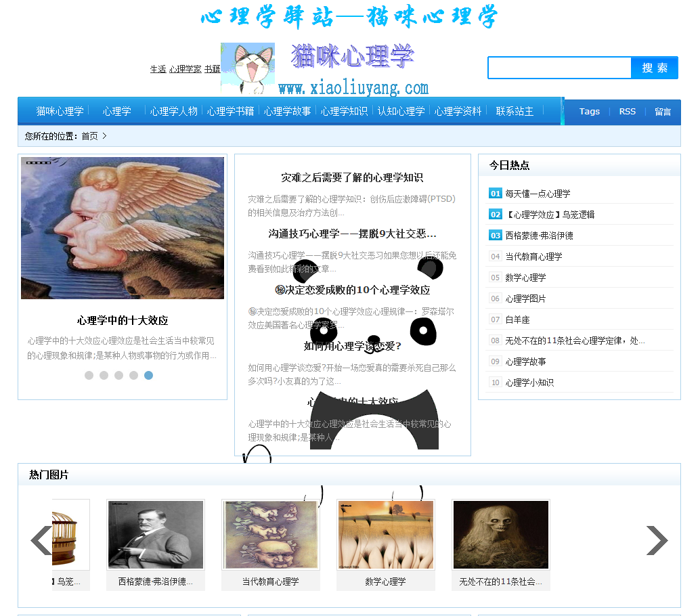Open 白羊座 in the hot list
The image size is (700, 616).
[517, 320]
